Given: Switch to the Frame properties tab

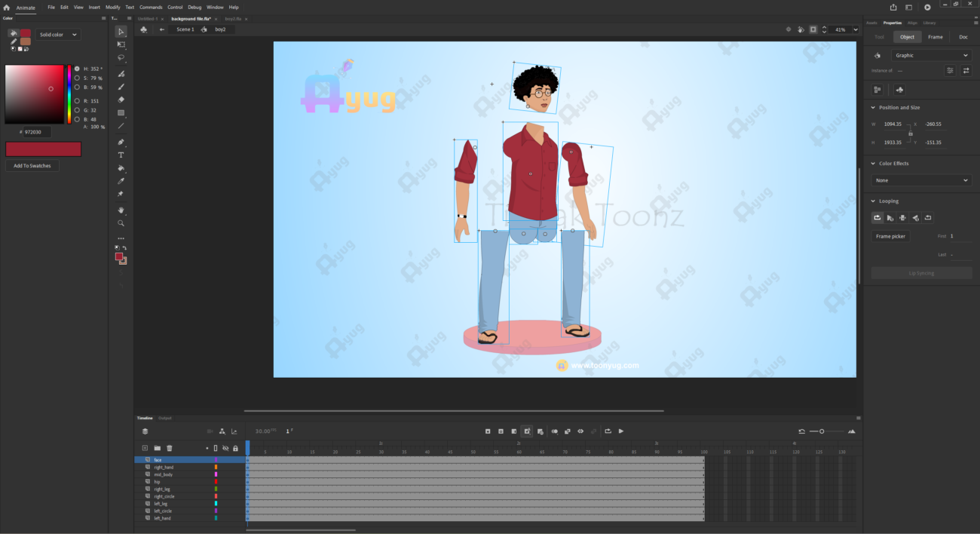Looking at the screenshot, I should point(935,37).
